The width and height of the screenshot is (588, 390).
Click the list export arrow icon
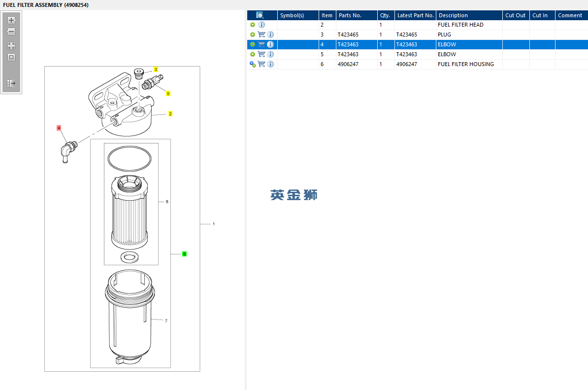pyautogui.click(x=11, y=83)
